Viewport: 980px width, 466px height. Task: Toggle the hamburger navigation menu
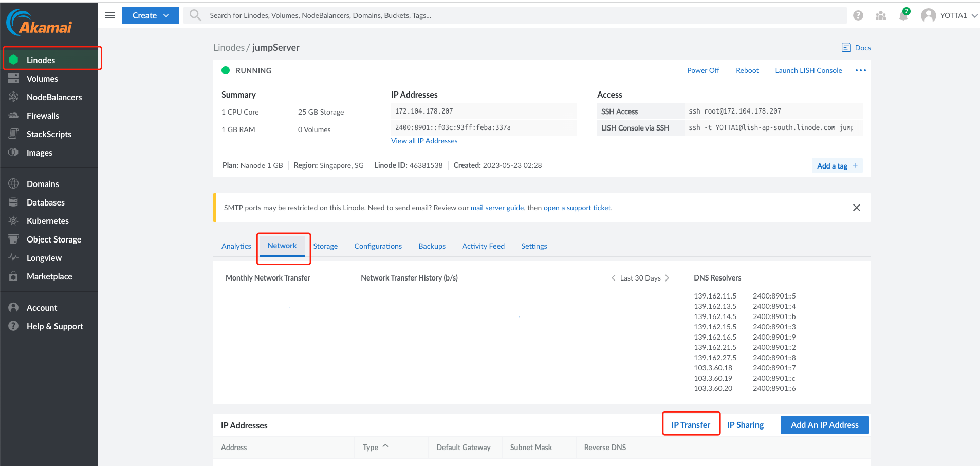109,15
